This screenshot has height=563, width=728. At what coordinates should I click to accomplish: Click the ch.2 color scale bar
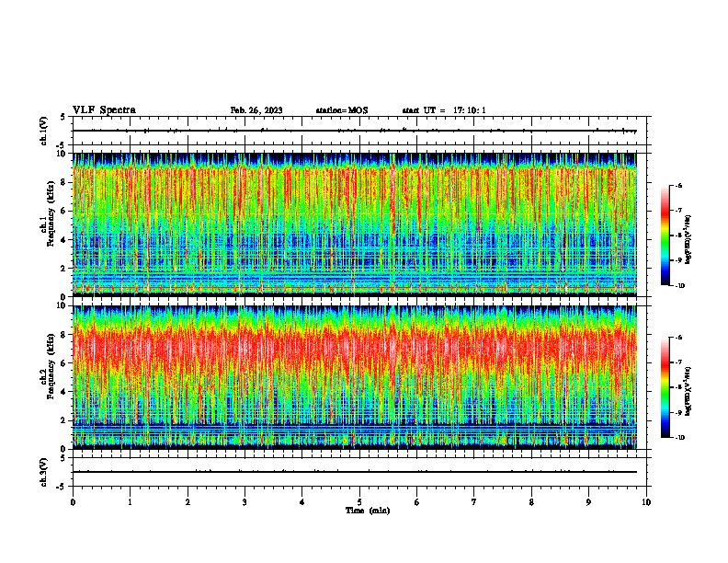(x=665, y=387)
